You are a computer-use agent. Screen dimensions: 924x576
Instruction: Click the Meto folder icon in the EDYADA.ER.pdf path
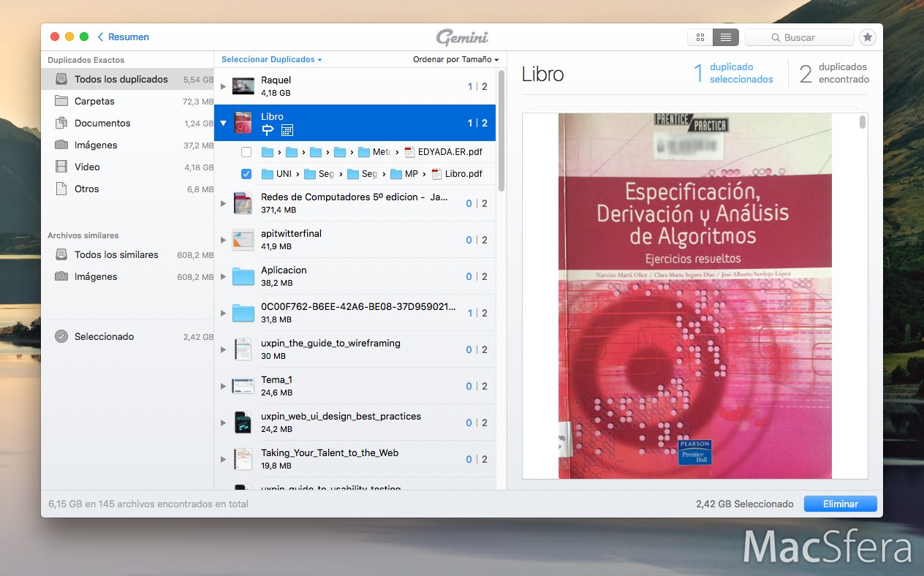tap(364, 152)
